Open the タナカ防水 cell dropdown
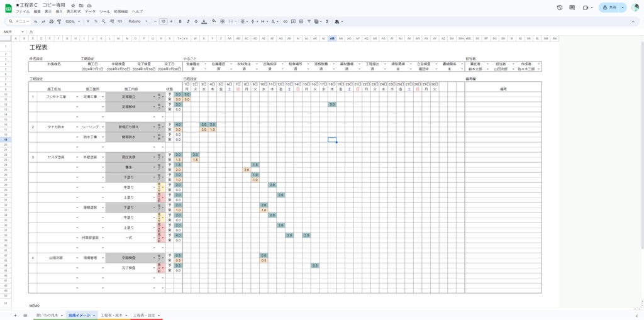644x320 pixels. pyautogui.click(x=77, y=127)
